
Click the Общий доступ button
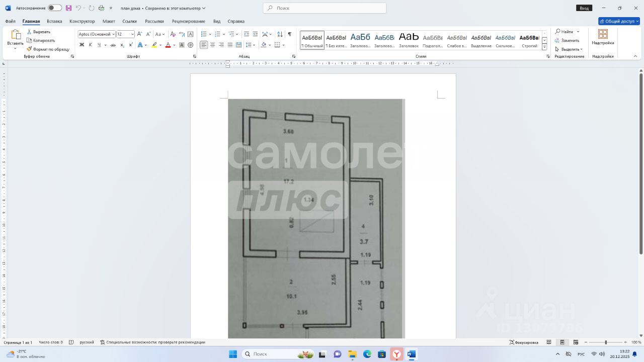pos(619,21)
